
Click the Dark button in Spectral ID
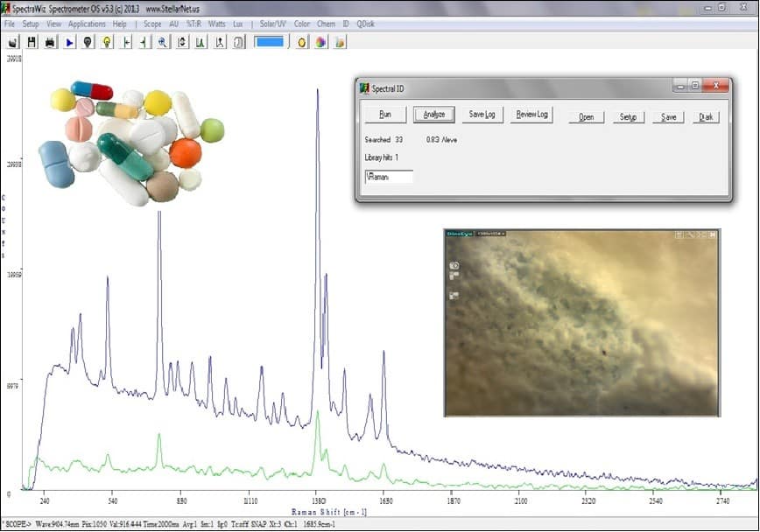[706, 117]
